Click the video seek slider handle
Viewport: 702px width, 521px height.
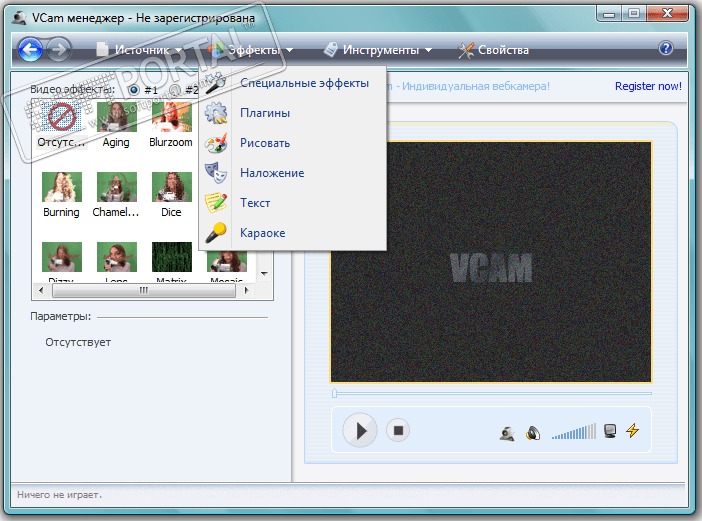click(334, 393)
